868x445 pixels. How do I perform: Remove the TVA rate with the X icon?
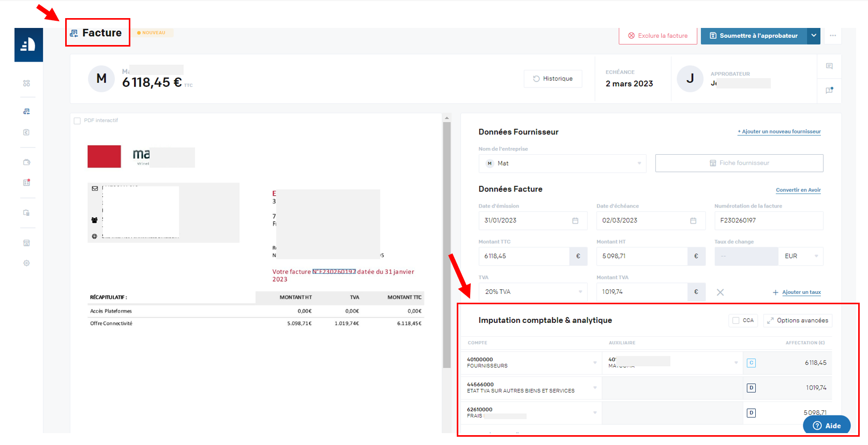pos(720,292)
